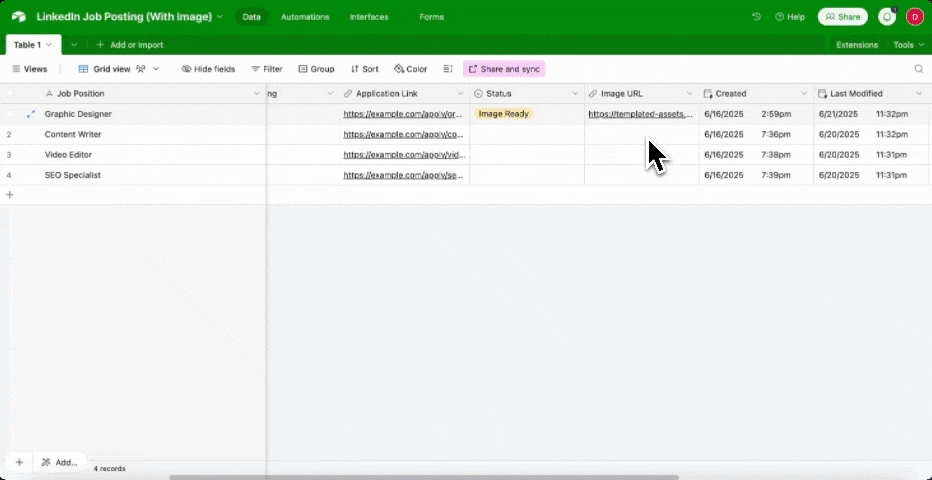
Task: Click the Status field type icon
Action: click(x=478, y=94)
